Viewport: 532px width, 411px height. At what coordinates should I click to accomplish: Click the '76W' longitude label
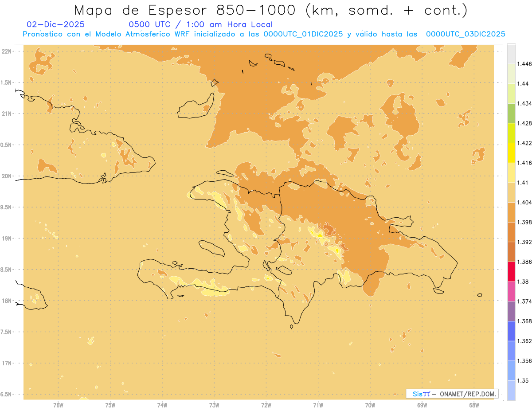pyautogui.click(x=58, y=405)
